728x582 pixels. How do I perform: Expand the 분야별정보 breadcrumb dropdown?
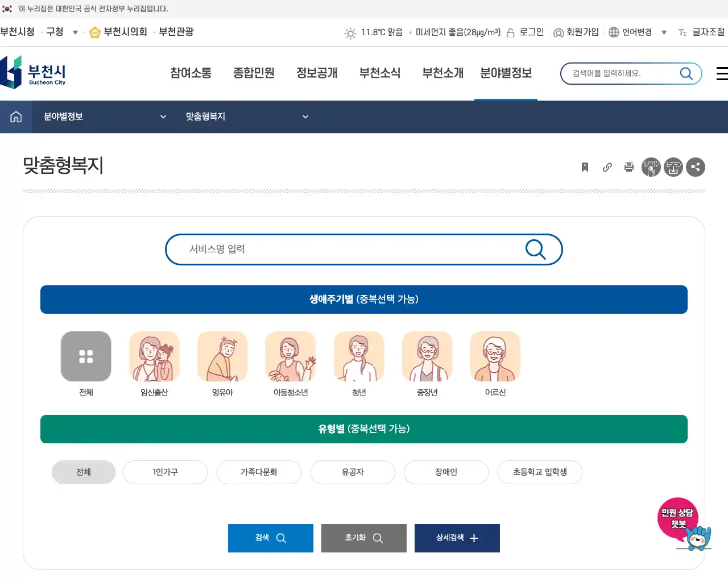164,117
